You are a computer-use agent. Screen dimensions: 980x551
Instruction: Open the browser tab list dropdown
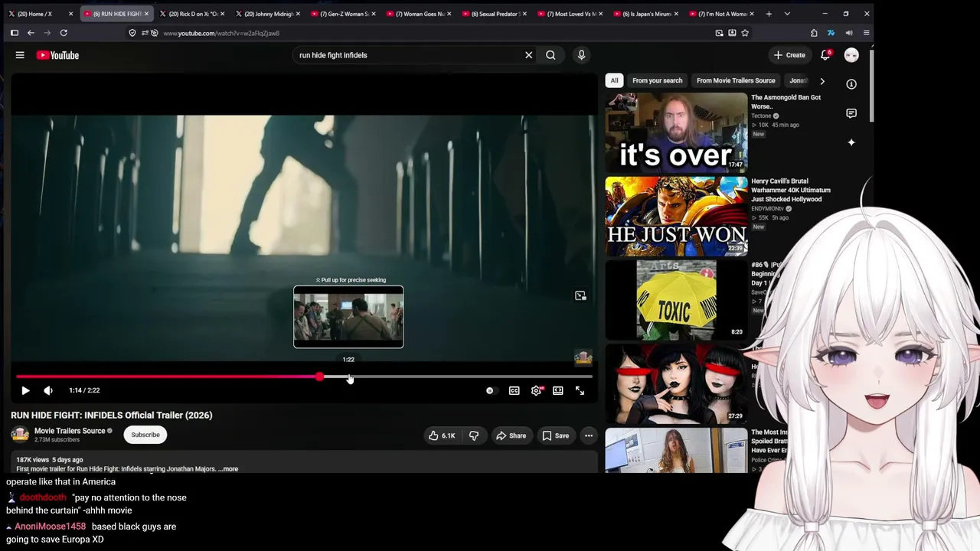click(787, 14)
